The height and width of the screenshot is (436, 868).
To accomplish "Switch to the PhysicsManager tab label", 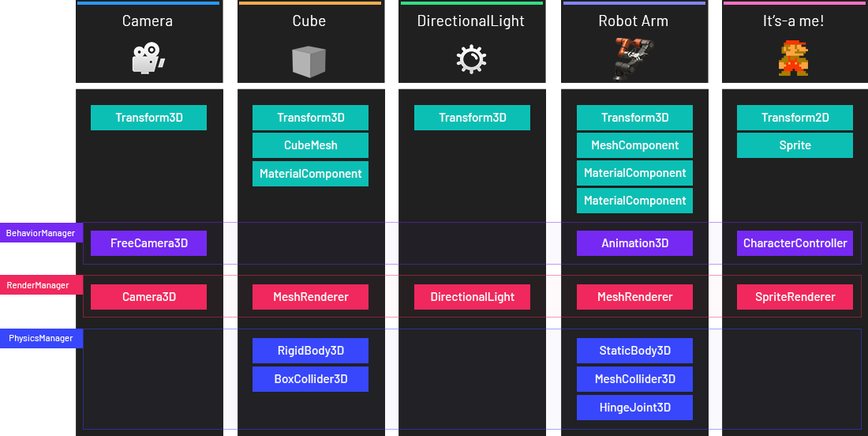I will [x=41, y=338].
